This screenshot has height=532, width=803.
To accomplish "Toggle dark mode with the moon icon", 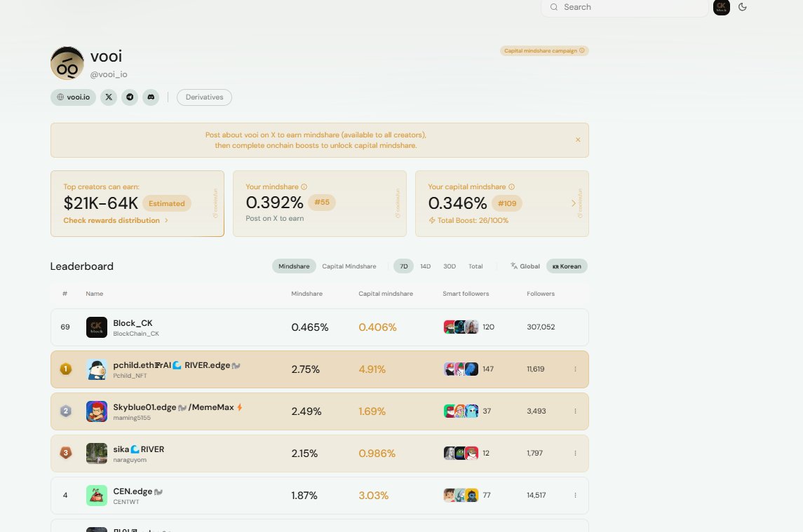I will pos(743,7).
